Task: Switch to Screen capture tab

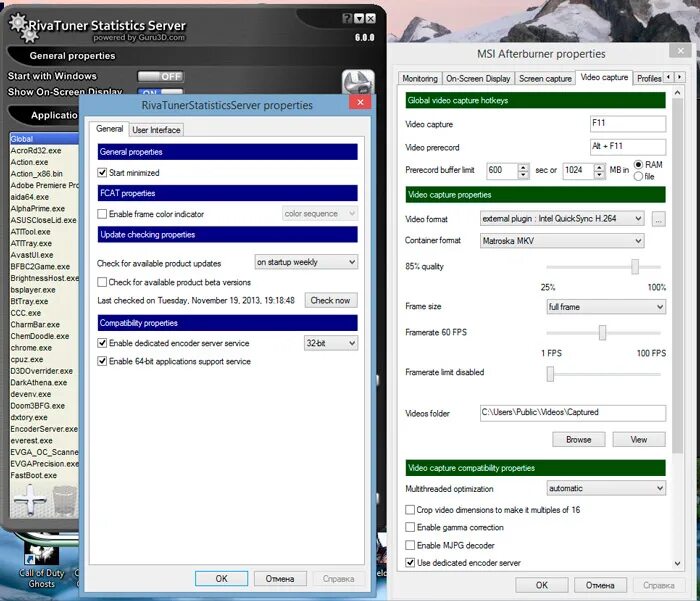Action: click(545, 78)
